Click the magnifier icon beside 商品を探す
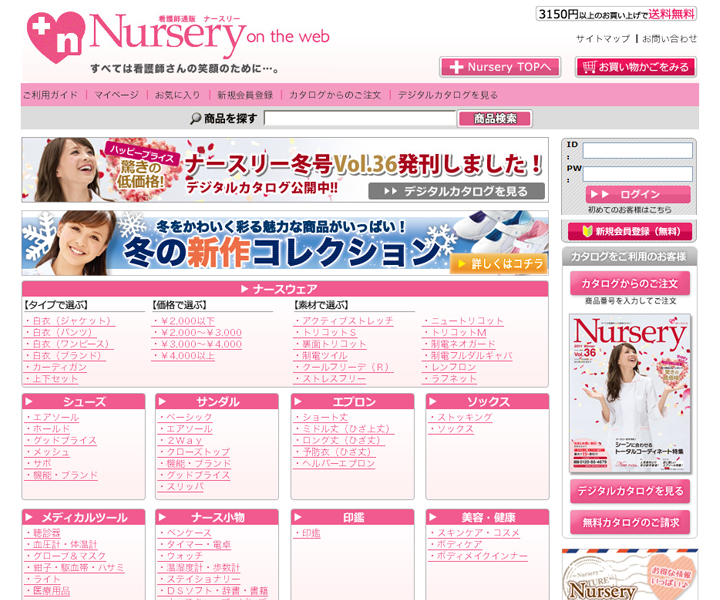Screen dimensions: 720x600 tap(195, 119)
